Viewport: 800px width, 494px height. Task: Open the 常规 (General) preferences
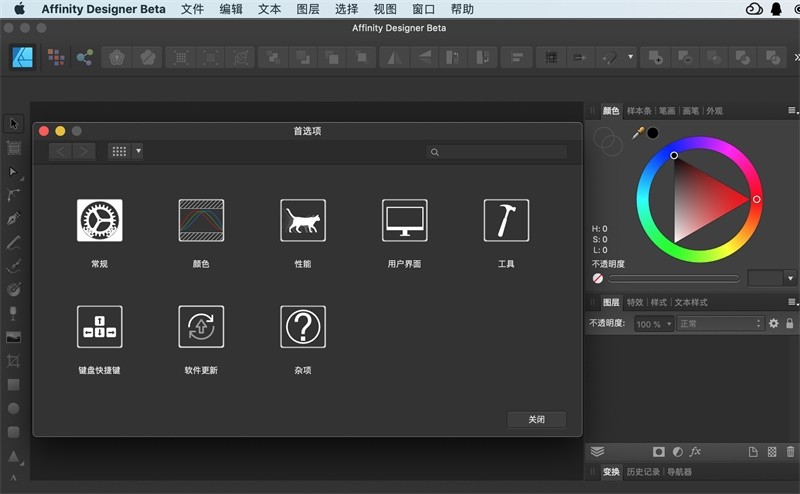click(99, 220)
